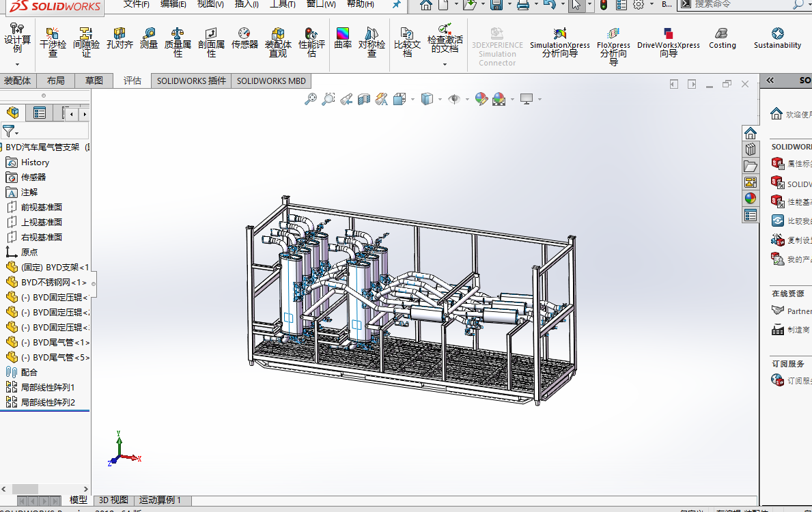812x512 pixels.
Task: Run 干涉检查 interference detection
Action: (53, 42)
